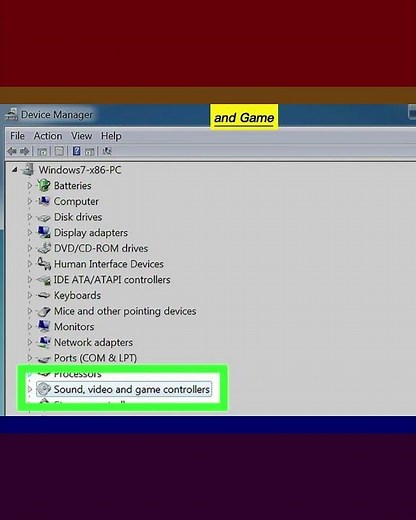Expand the Keyboards category

(30, 295)
